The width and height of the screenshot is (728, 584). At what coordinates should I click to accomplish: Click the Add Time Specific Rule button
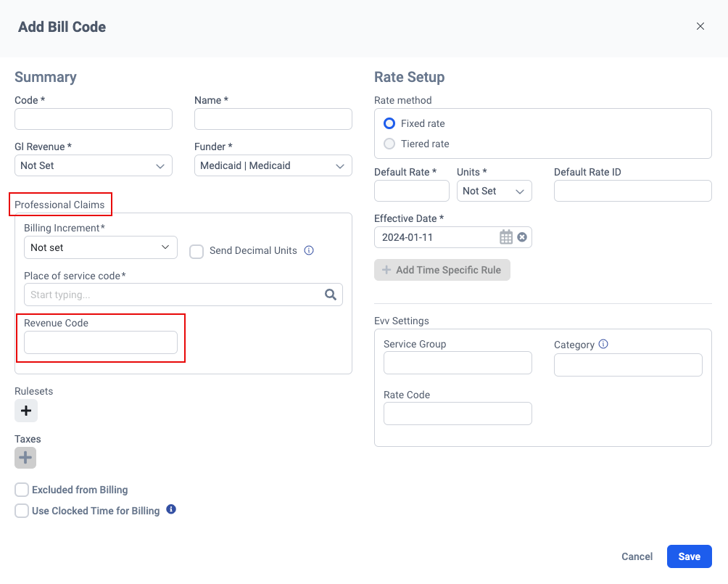(442, 270)
